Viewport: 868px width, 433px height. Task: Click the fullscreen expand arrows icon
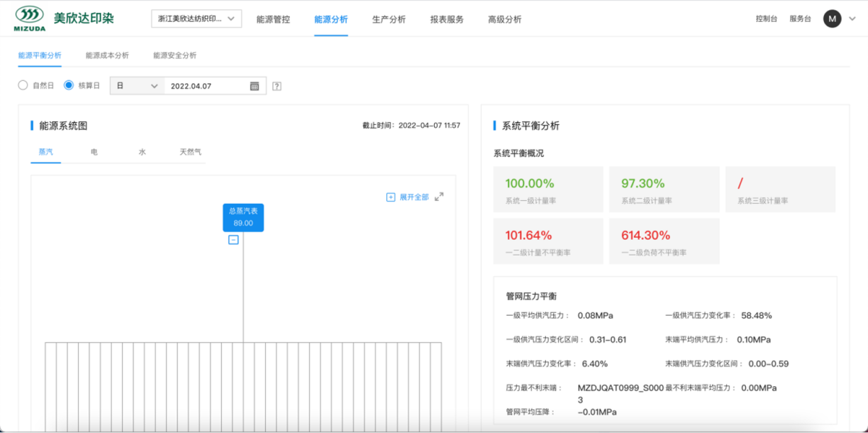[439, 197]
